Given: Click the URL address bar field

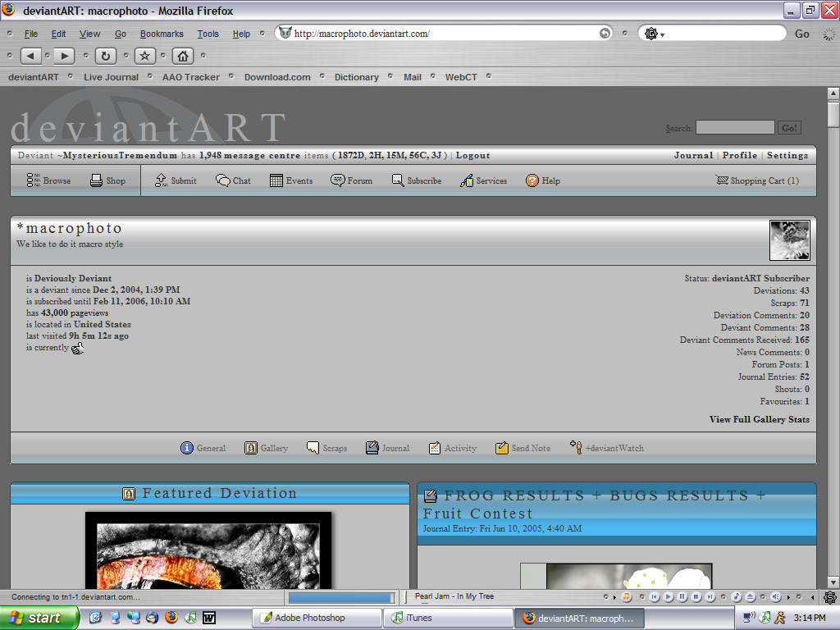Looking at the screenshot, I should pyautogui.click(x=445, y=33).
